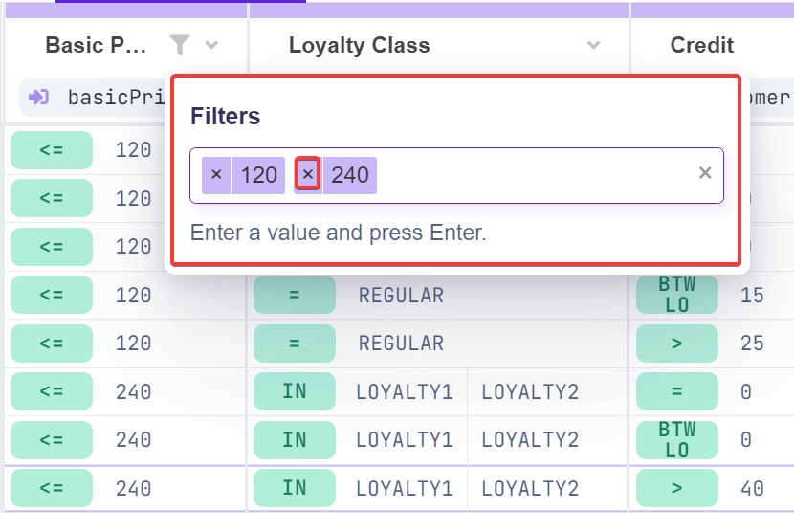Viewport: 794px width, 532px height.
Task: Open the Loyalty Class column chevron dropdown
Action: [x=594, y=45]
